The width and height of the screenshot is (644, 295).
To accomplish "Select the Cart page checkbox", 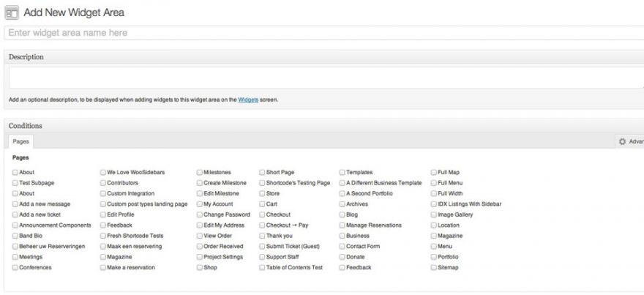I will click(262, 204).
